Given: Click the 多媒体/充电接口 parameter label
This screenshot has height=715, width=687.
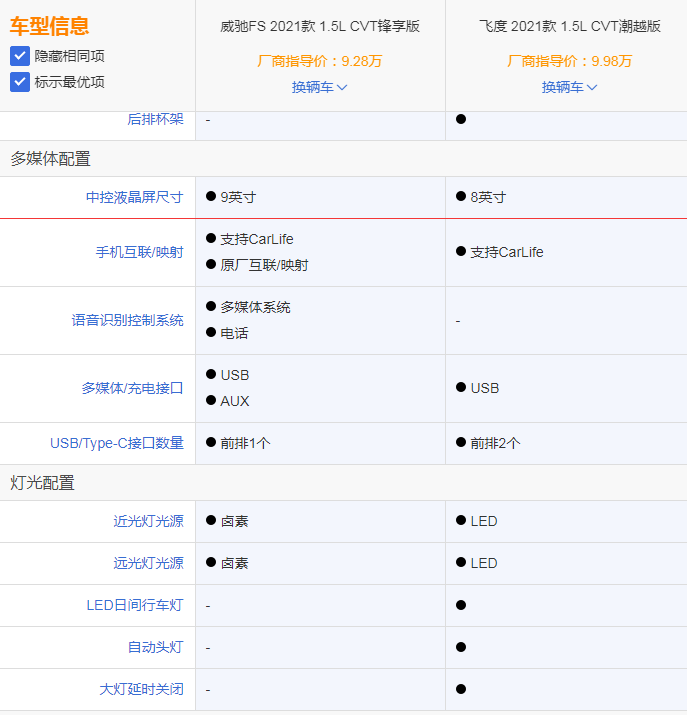Looking at the screenshot, I should coord(132,388).
